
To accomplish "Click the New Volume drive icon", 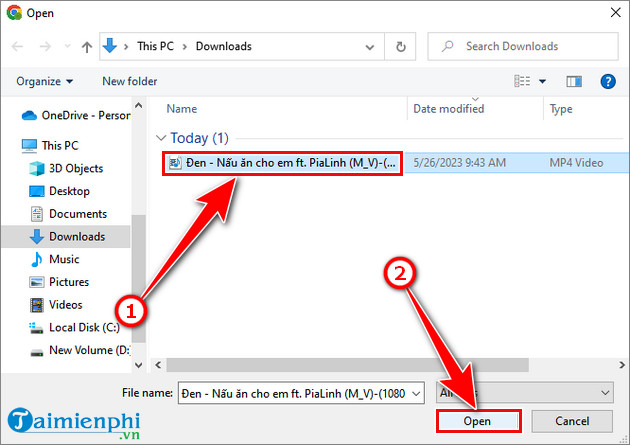I will [x=37, y=353].
